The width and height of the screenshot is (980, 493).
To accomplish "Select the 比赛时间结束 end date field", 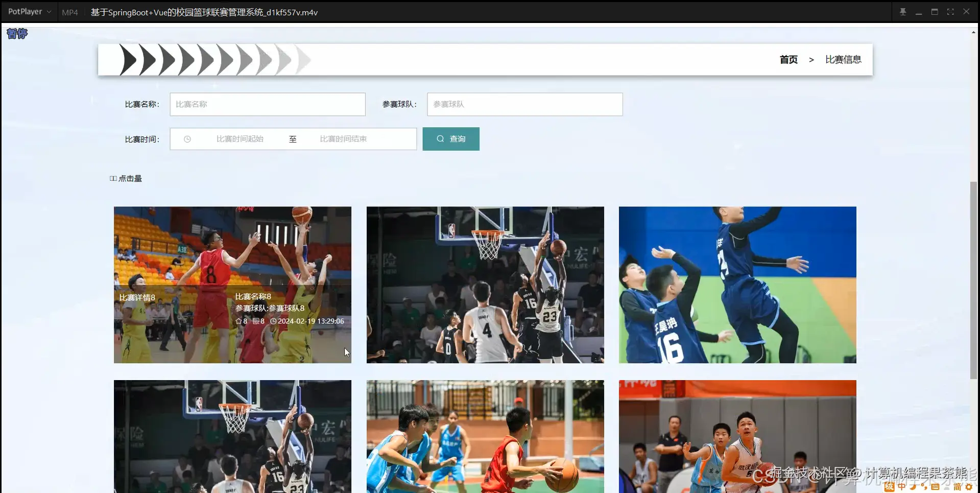I will (x=343, y=139).
